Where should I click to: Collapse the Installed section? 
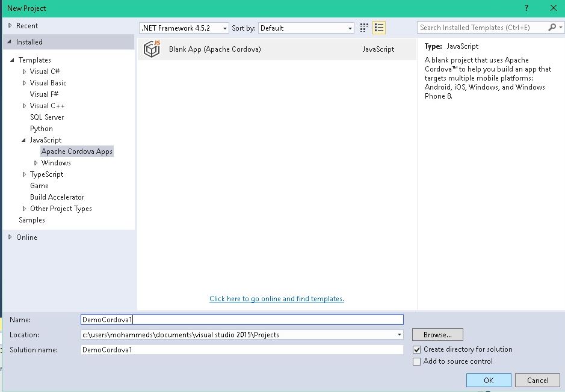pos(10,41)
